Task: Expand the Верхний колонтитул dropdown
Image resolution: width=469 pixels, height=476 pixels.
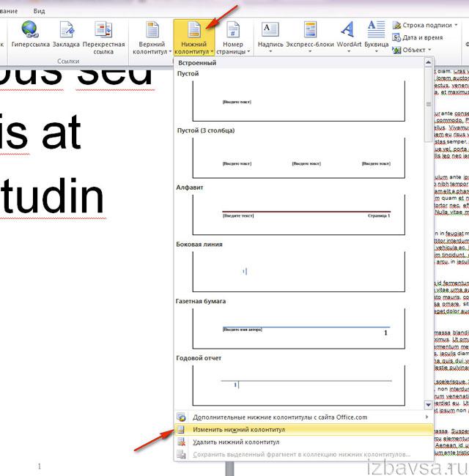Action: point(152,37)
